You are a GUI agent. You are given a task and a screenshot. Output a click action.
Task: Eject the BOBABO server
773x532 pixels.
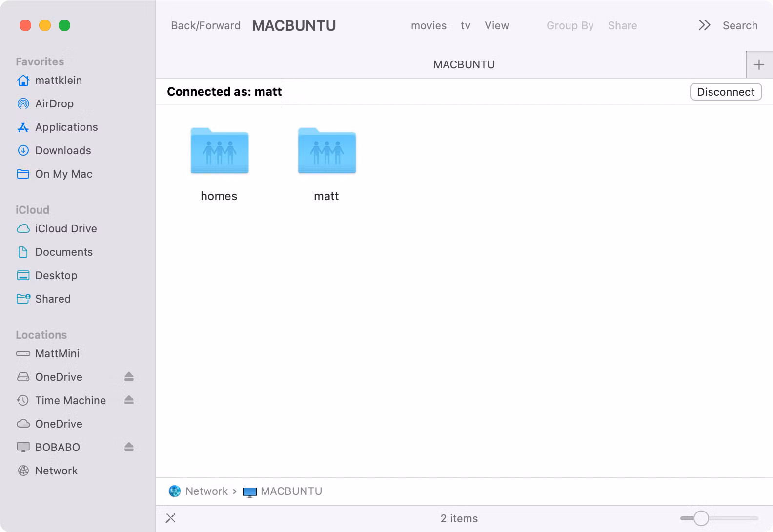[x=129, y=447]
